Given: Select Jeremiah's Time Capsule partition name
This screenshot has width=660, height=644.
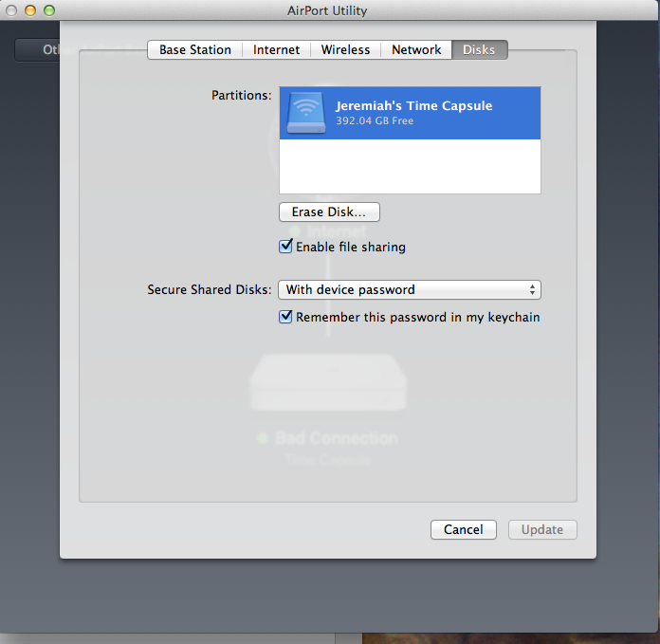Looking at the screenshot, I should click(x=413, y=105).
